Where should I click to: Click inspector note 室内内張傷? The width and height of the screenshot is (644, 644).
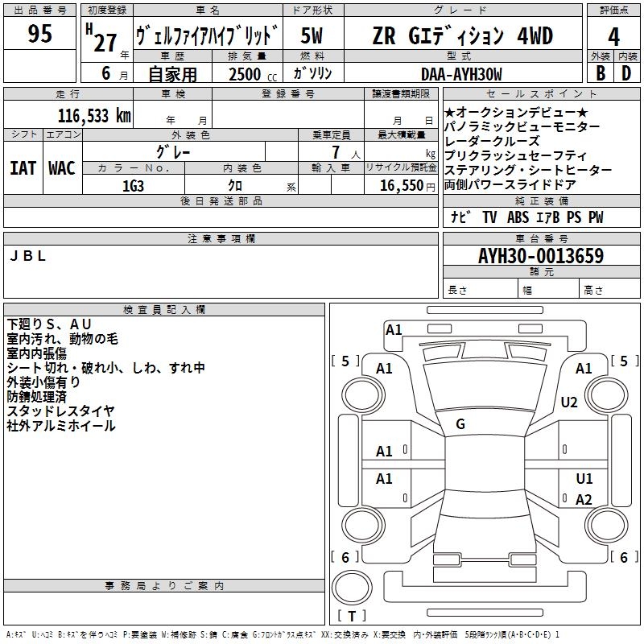[x=36, y=353]
